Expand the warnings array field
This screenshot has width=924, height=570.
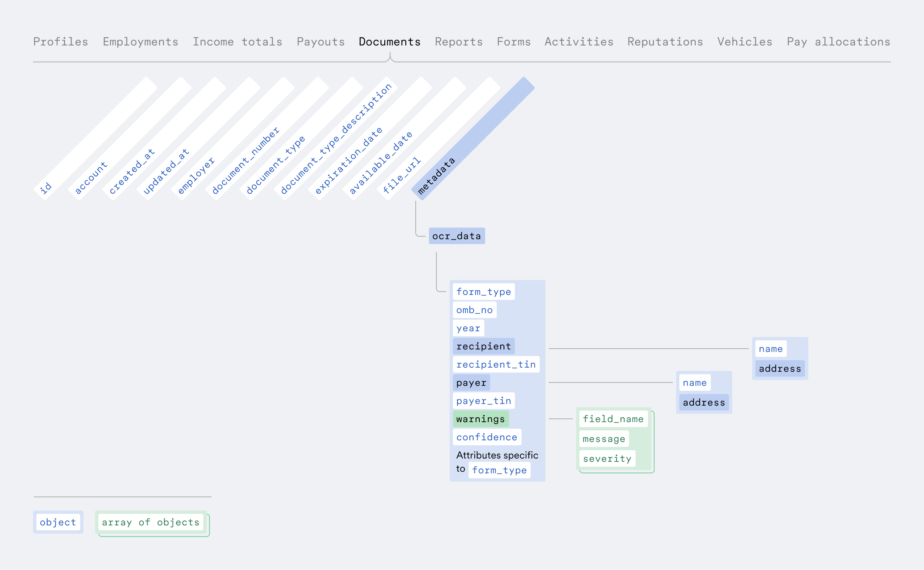480,419
